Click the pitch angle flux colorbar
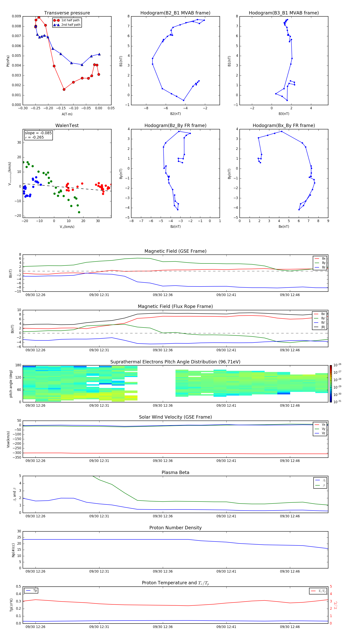The width and height of the screenshot is (351, 644). click(x=331, y=384)
